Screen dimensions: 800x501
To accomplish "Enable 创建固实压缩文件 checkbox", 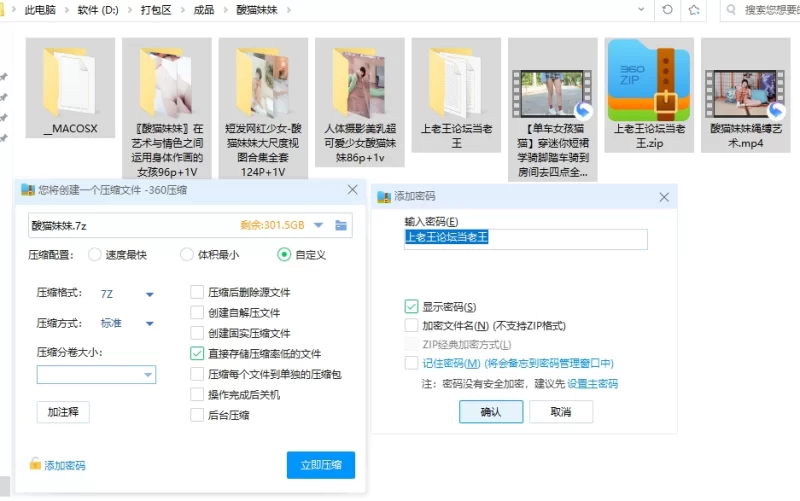I will (x=197, y=333).
